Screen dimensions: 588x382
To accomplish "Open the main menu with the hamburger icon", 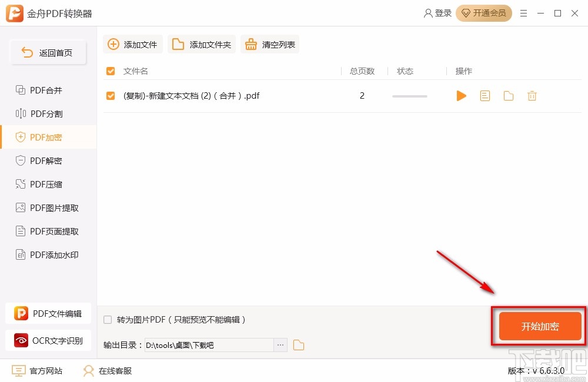I will 524,13.
